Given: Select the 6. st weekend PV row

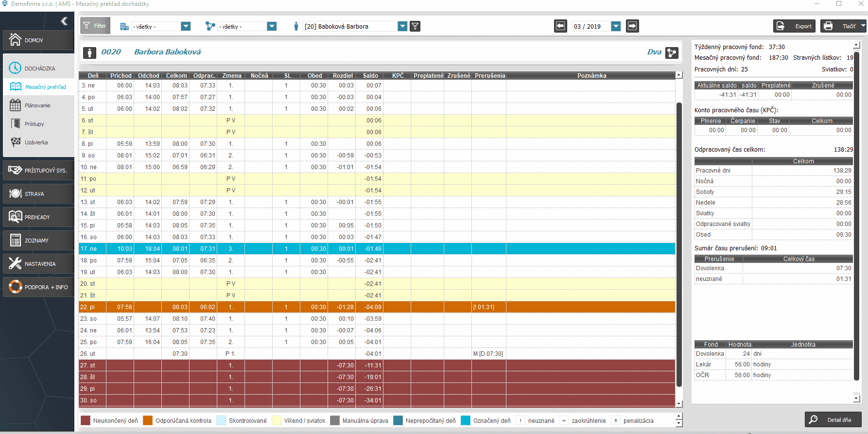Looking at the screenshot, I should (x=377, y=121).
